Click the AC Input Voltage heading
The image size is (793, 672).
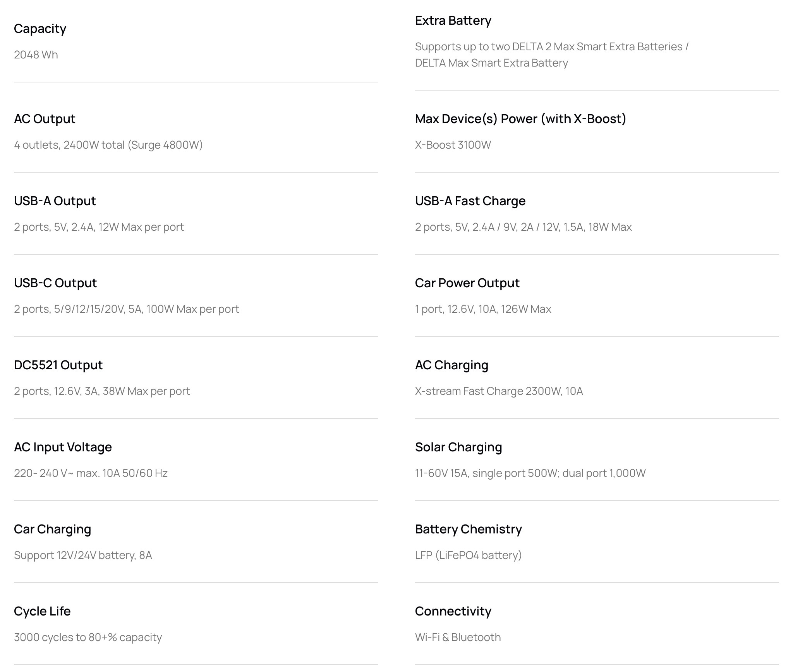(63, 447)
